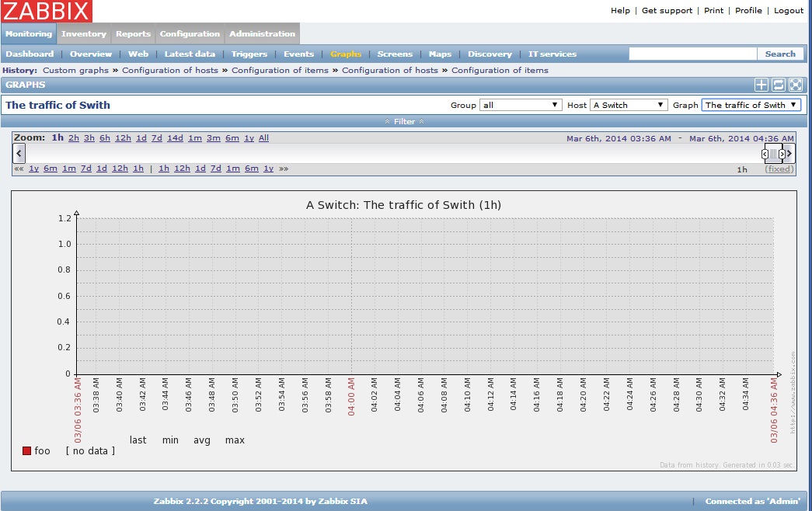Viewport: 812px width, 511px height.
Task: Move time range forward with rightmost arrow
Action: click(790, 153)
